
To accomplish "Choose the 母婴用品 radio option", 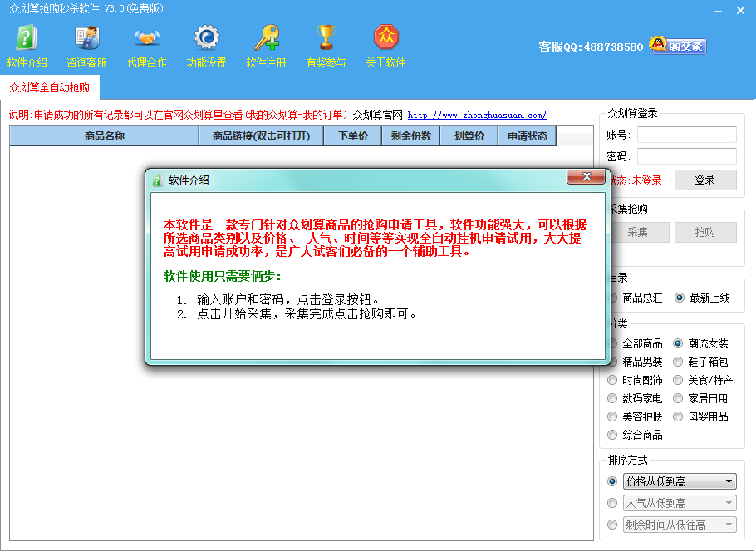I will (x=678, y=416).
